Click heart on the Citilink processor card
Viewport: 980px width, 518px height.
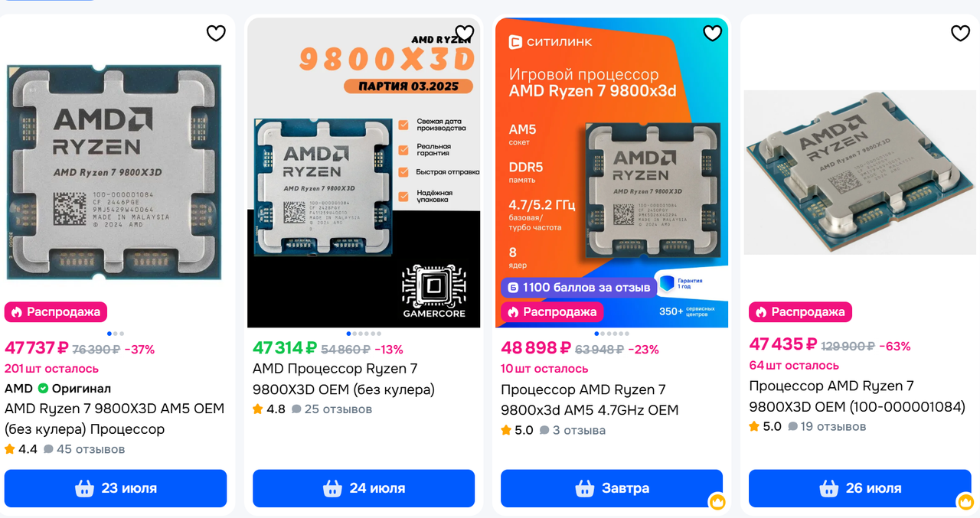(x=712, y=33)
